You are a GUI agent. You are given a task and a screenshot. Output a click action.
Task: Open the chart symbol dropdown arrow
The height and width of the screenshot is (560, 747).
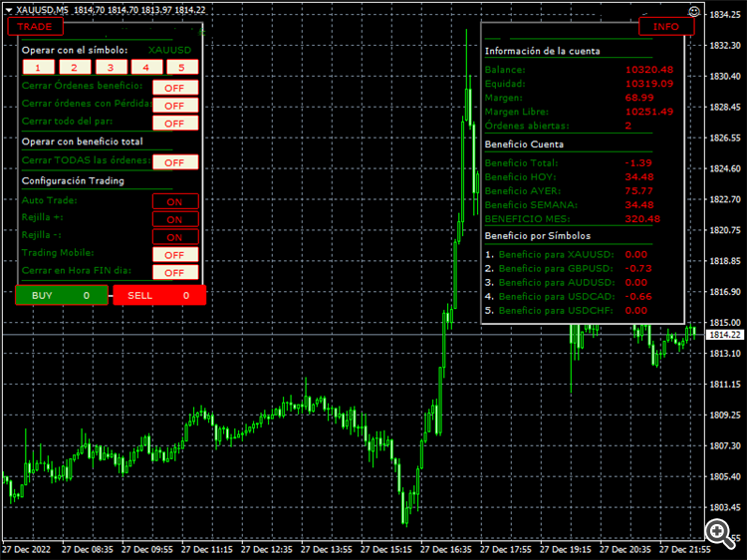(9, 10)
